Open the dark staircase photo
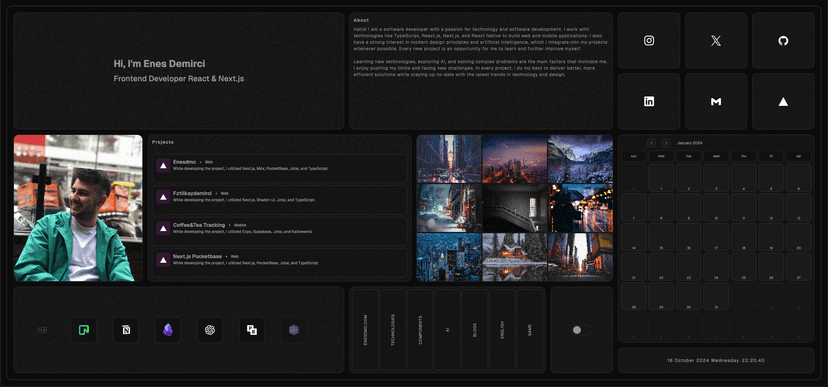 [515, 208]
